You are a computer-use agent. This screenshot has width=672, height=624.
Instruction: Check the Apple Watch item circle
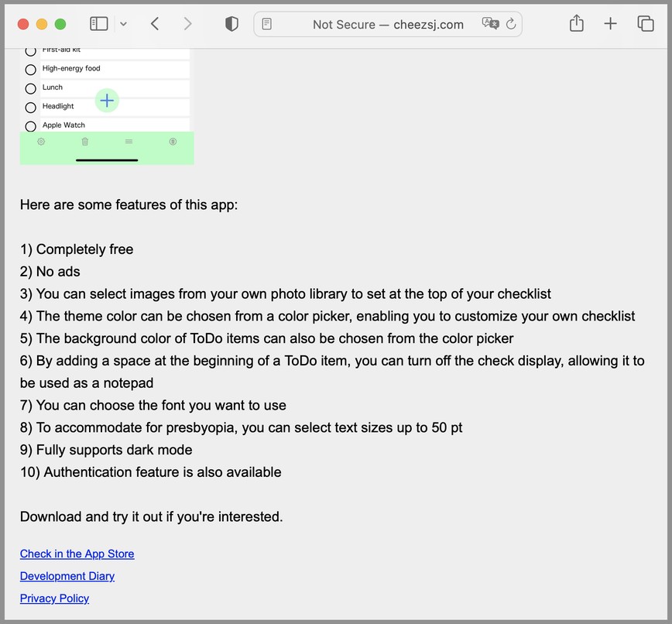31,126
